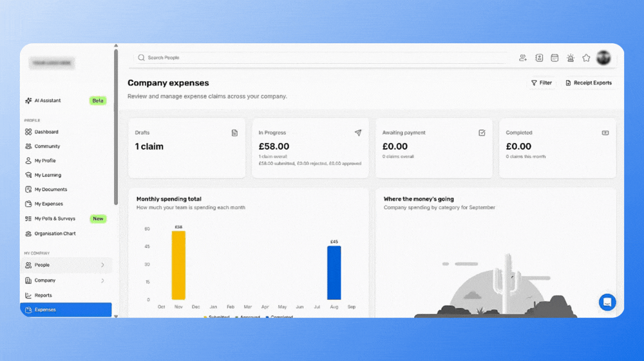Click the alarm siren icon in the top bar
This screenshot has width=644, height=361.
[x=571, y=58]
